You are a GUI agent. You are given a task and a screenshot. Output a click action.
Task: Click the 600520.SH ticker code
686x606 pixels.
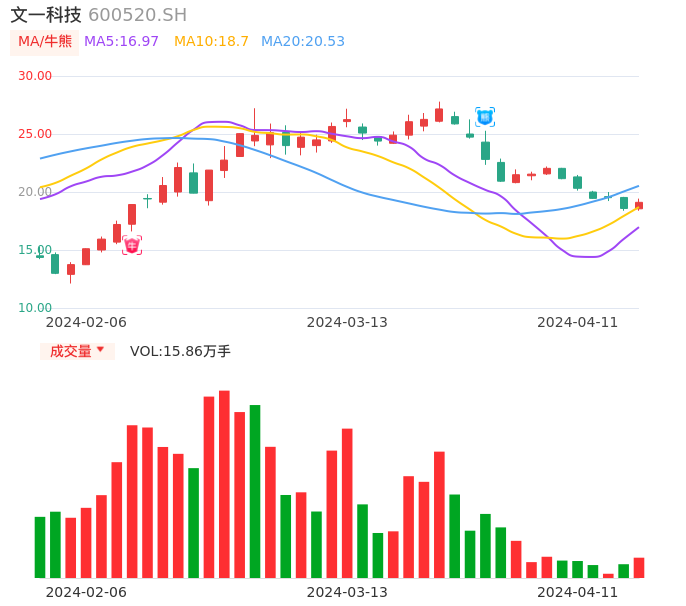pyautogui.click(x=137, y=15)
